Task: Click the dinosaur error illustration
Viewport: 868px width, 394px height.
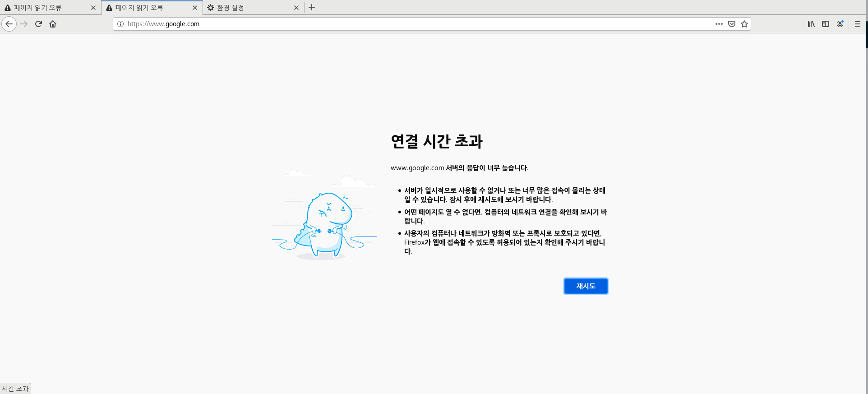Action: point(324,215)
